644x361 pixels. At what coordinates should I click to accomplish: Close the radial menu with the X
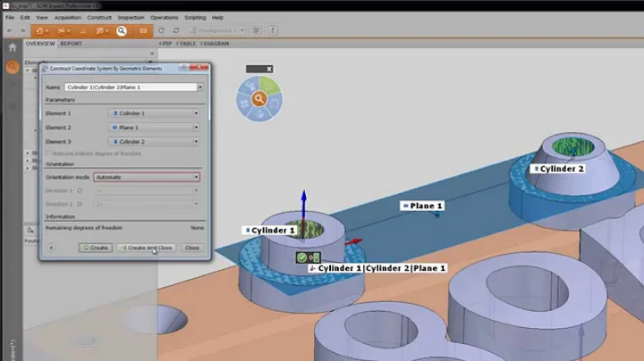tap(269, 69)
